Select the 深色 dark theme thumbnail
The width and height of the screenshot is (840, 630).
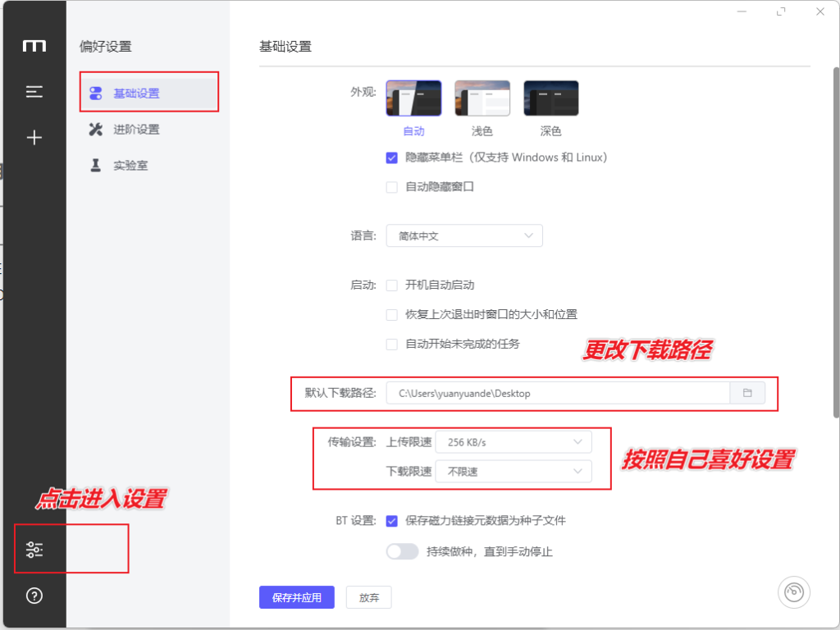click(x=550, y=97)
